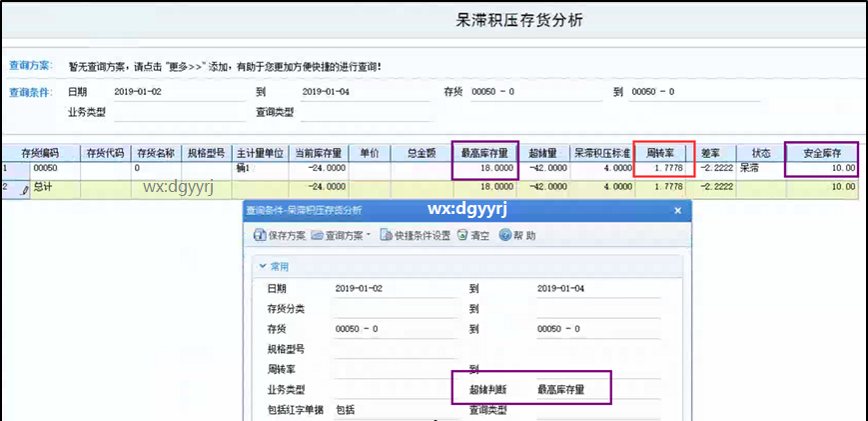Click the 查询方案 link in main window
The width and height of the screenshot is (868, 421).
(30, 65)
